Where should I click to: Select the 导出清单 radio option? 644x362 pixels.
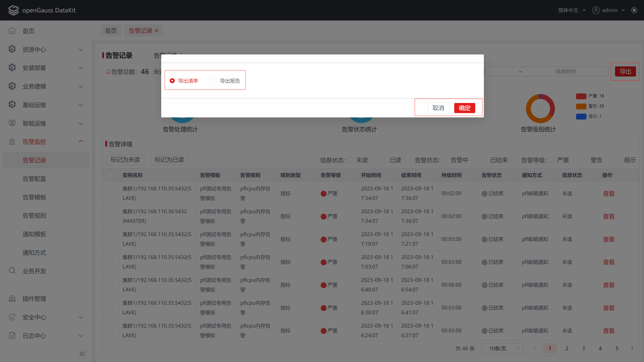[x=172, y=81]
